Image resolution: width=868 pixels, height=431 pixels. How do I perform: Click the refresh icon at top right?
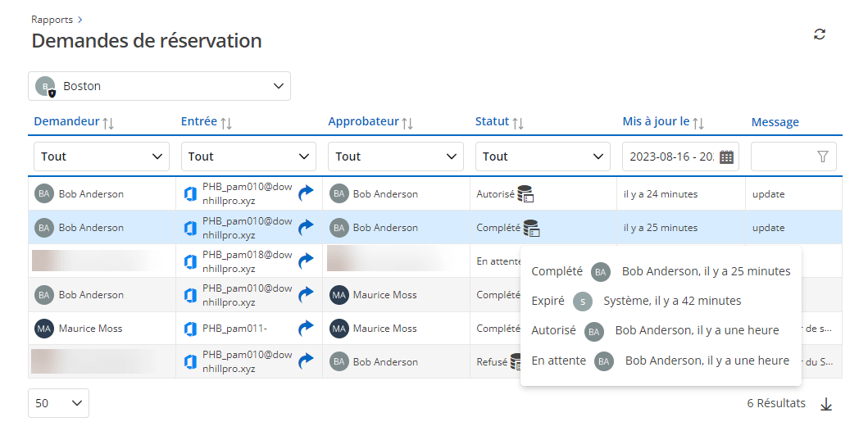click(819, 34)
